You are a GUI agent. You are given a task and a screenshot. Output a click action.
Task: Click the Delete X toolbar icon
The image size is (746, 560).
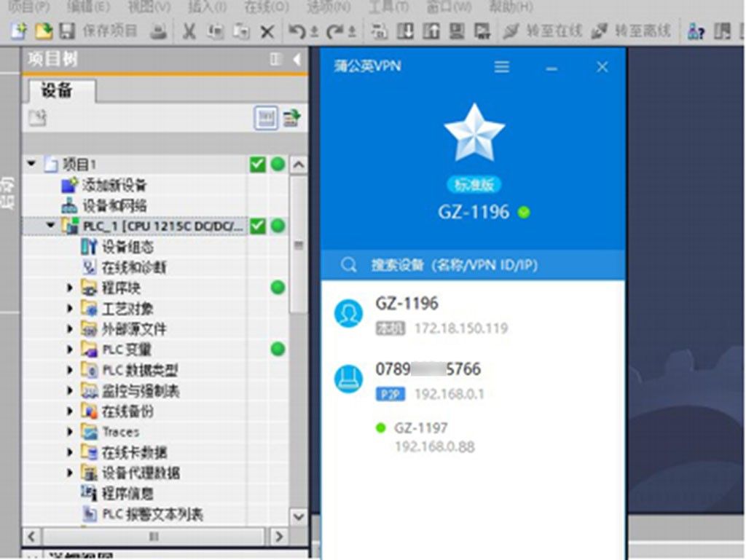pos(268,32)
